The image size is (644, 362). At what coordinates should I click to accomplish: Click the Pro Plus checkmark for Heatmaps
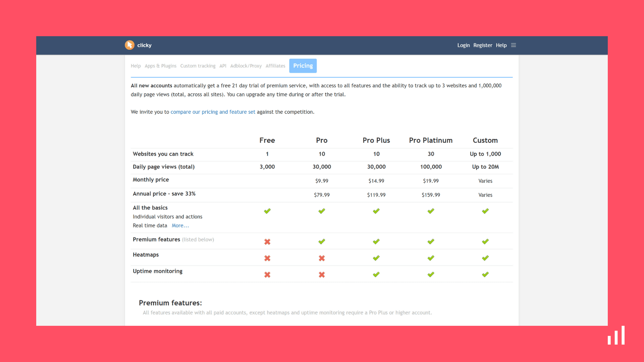click(376, 258)
